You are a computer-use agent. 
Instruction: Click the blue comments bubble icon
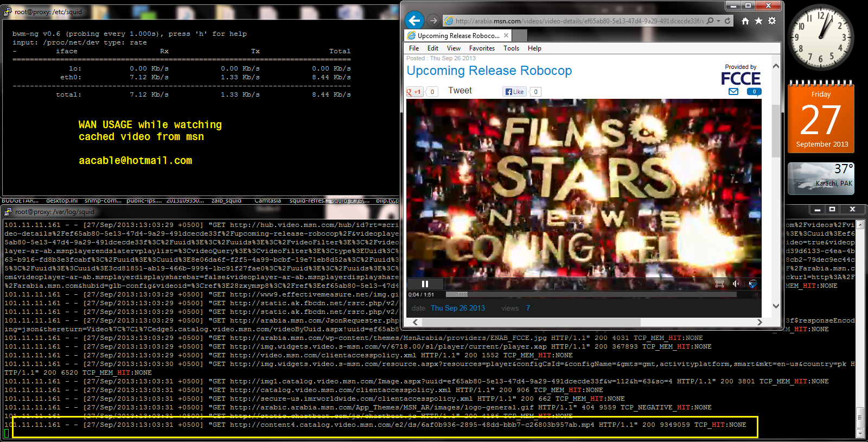754,92
